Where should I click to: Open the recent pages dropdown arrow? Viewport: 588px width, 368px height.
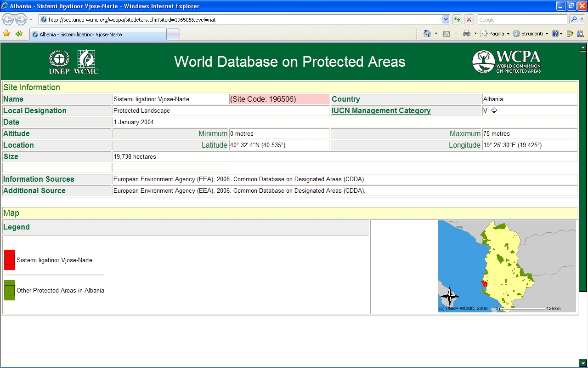pyautogui.click(x=31, y=20)
